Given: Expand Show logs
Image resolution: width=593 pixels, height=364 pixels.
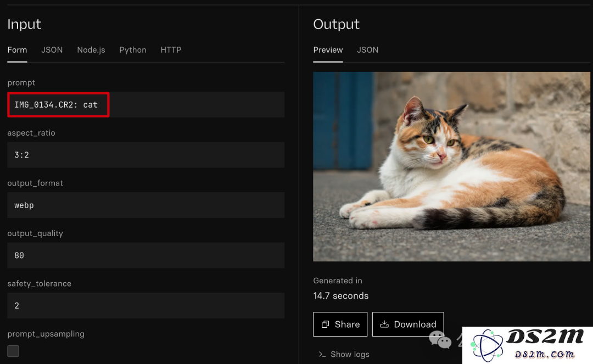Looking at the screenshot, I should tap(344, 354).
